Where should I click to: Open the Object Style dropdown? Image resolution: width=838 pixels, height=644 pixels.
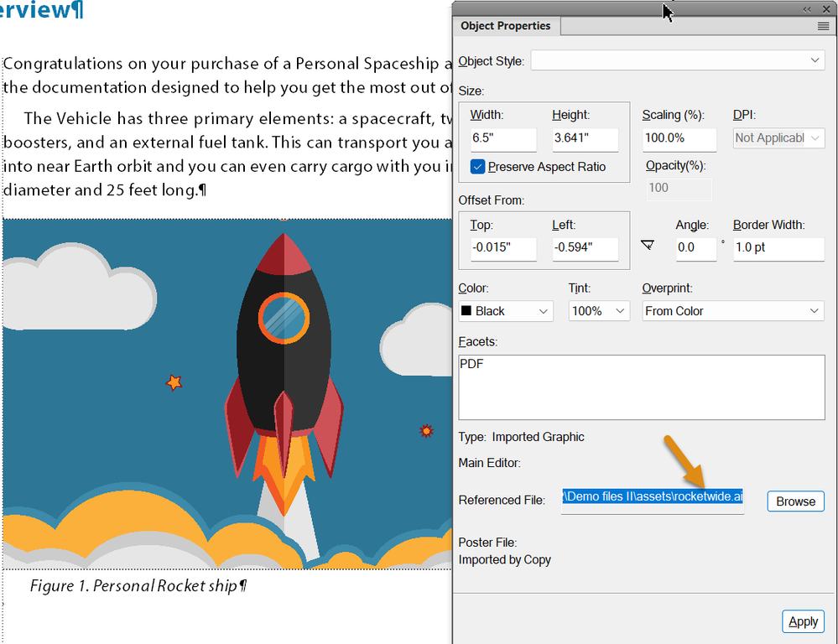tap(678, 60)
